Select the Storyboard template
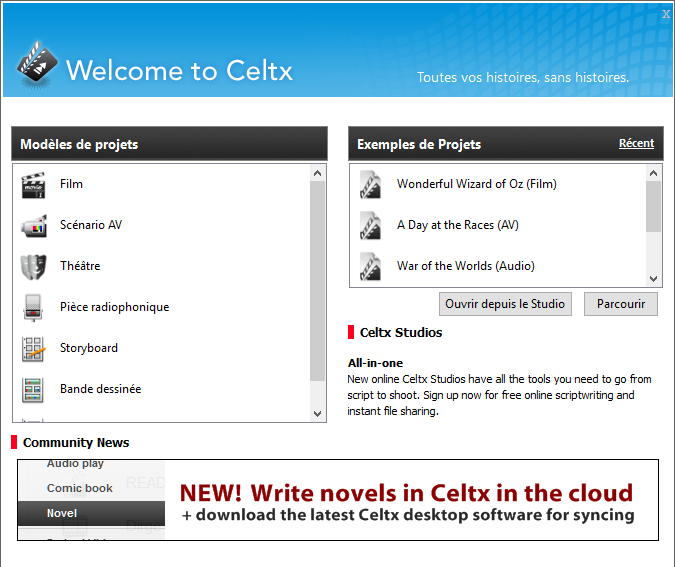Screen dimensions: 675x567 click(x=161, y=348)
